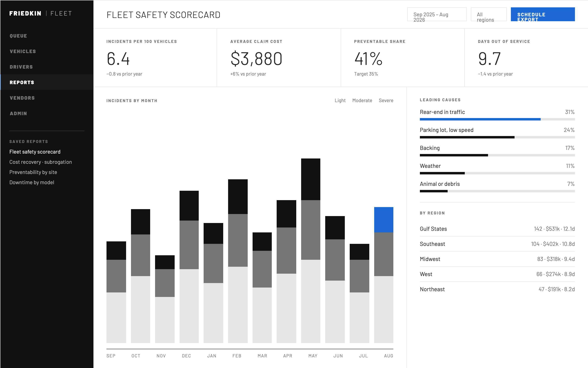Click the Incidents per 100 vehicles card
Image resolution: width=588 pixels, height=368 pixels.
point(155,58)
